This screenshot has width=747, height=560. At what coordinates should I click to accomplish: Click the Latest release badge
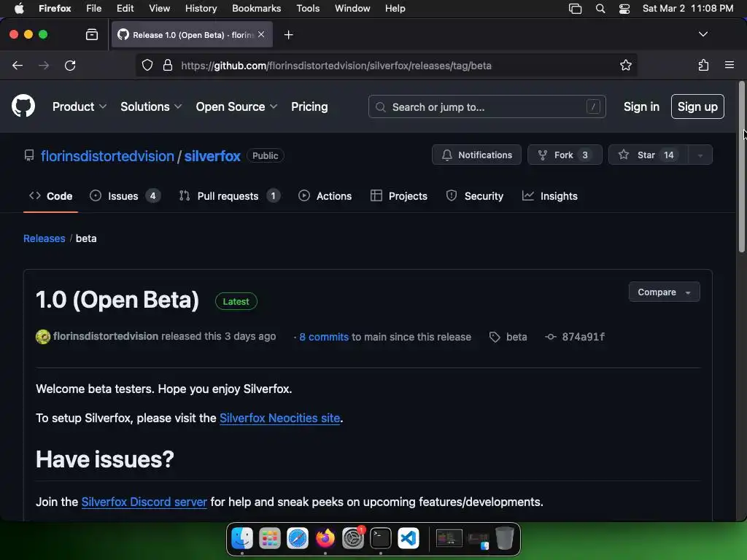pyautogui.click(x=236, y=301)
